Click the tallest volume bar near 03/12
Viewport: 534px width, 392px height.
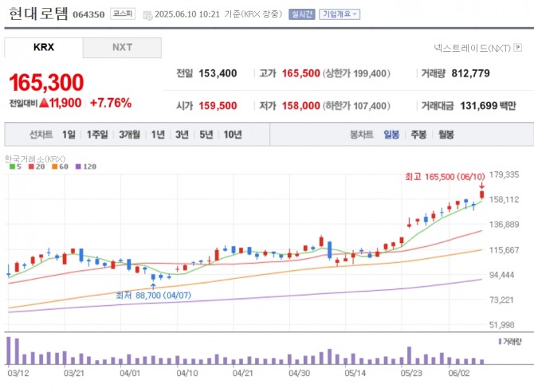tap(9, 351)
